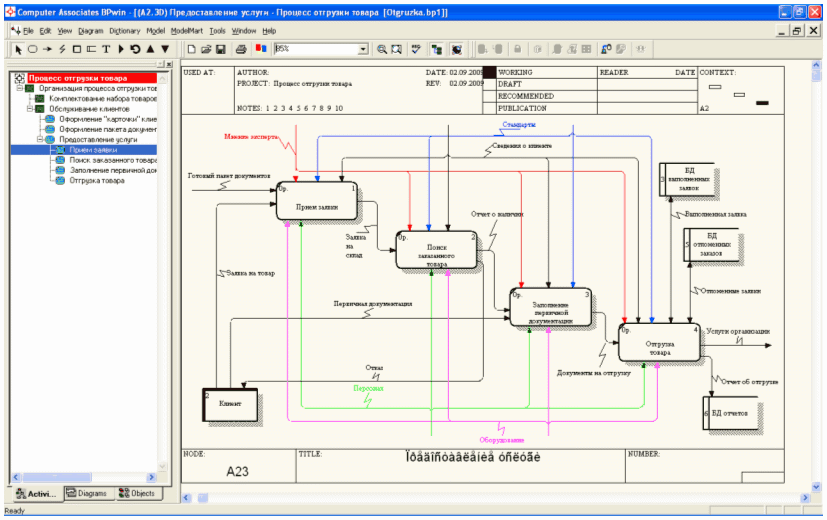
Task: Collapse the Обслуживание клиентов tree node
Action: (x=30, y=109)
